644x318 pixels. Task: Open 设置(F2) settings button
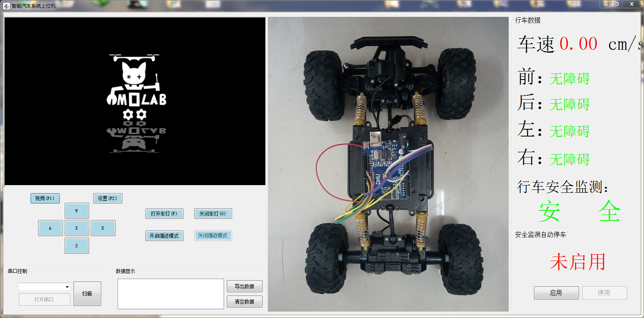coord(108,198)
